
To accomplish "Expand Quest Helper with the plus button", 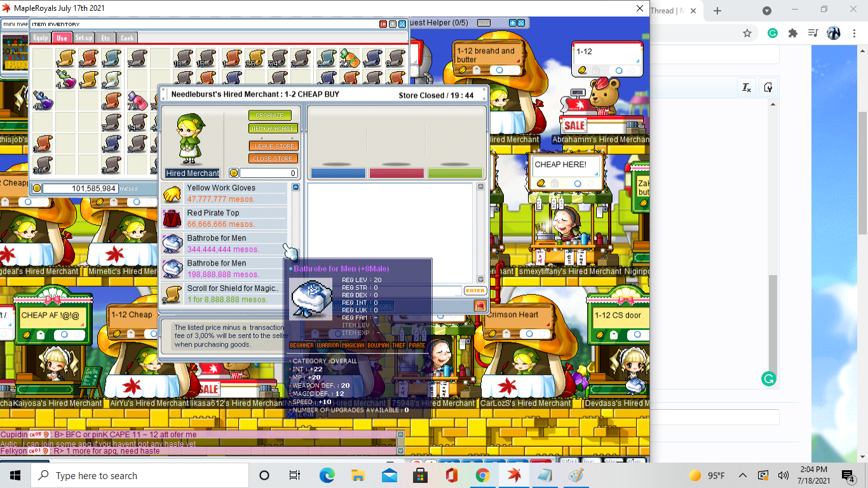I will pyautogui.click(x=513, y=23).
